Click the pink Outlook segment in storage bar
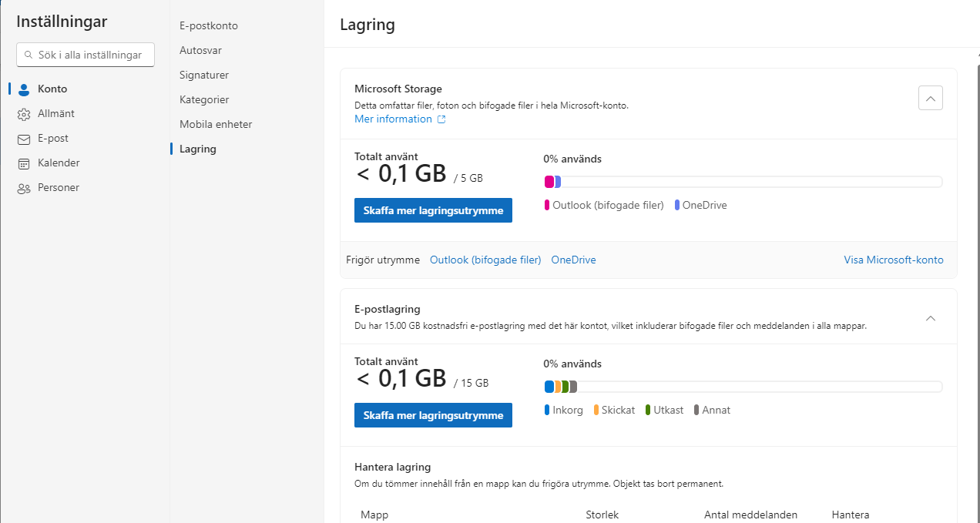This screenshot has width=980, height=523. pos(549,182)
